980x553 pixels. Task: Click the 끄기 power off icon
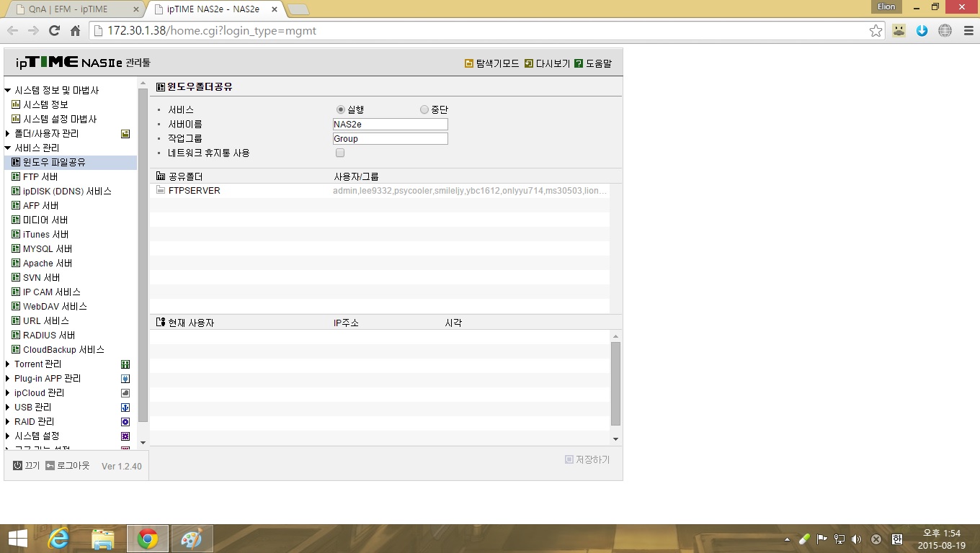point(18,466)
